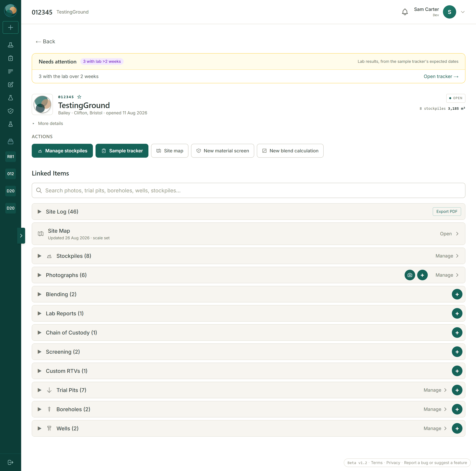Open the Sample tracker
Image resolution: width=476 pixels, height=471 pixels.
122,151
